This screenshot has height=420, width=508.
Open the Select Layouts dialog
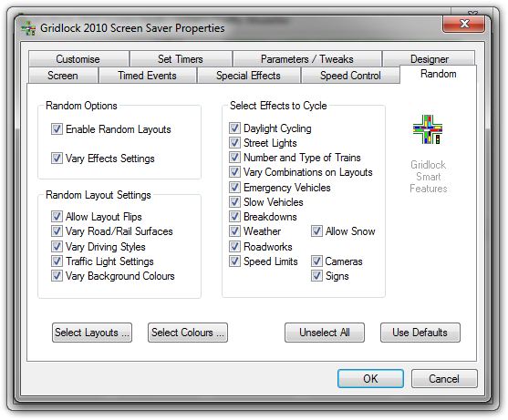[x=92, y=333]
